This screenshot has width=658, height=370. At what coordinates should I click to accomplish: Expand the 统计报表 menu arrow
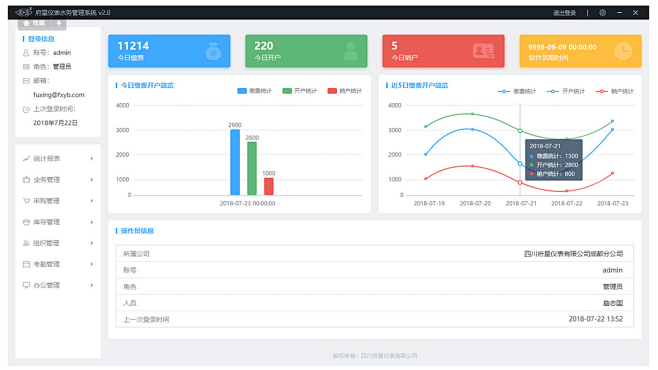(x=91, y=159)
